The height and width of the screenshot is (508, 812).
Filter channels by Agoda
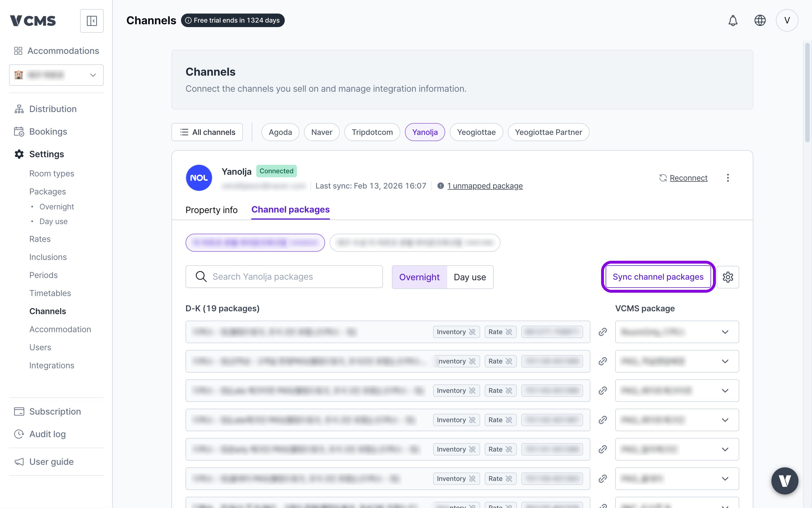(x=280, y=132)
